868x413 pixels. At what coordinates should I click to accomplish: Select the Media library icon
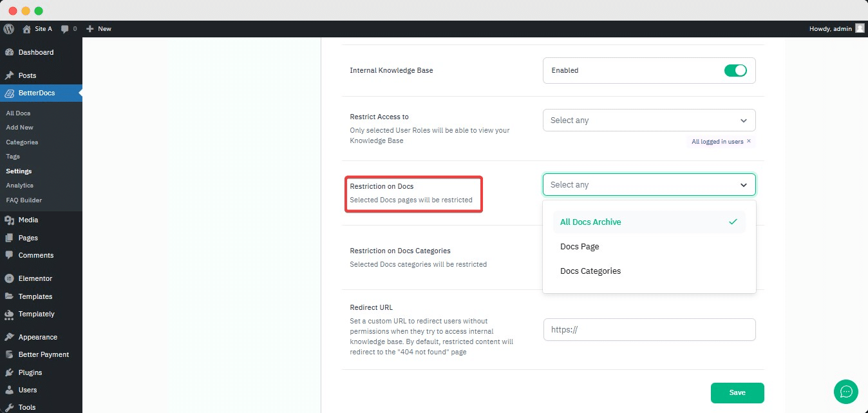[x=11, y=219]
